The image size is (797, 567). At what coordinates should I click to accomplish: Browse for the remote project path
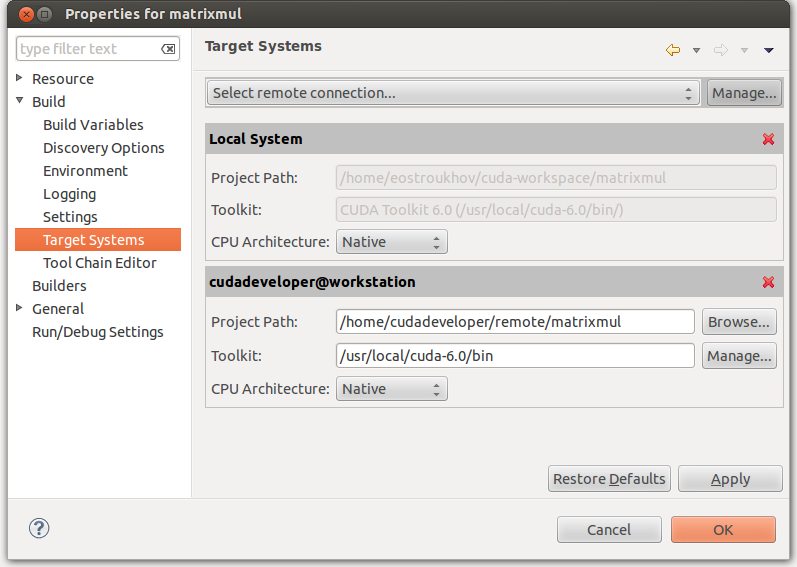(x=739, y=322)
